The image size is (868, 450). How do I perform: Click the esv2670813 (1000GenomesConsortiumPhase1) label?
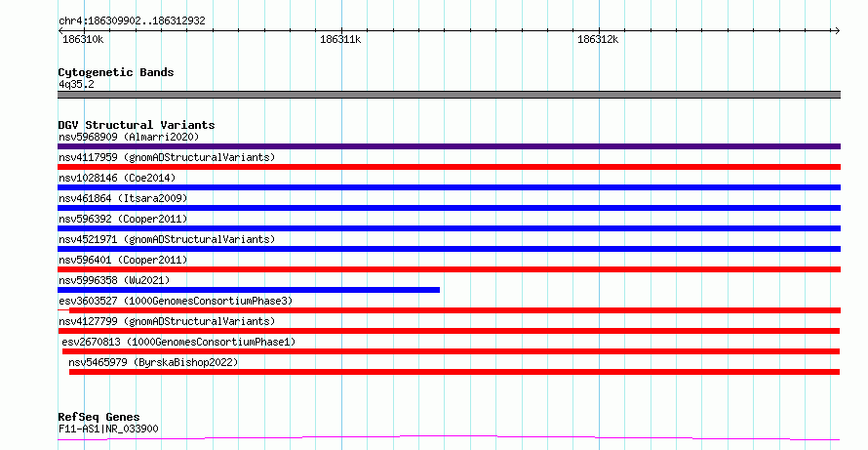pos(178,342)
